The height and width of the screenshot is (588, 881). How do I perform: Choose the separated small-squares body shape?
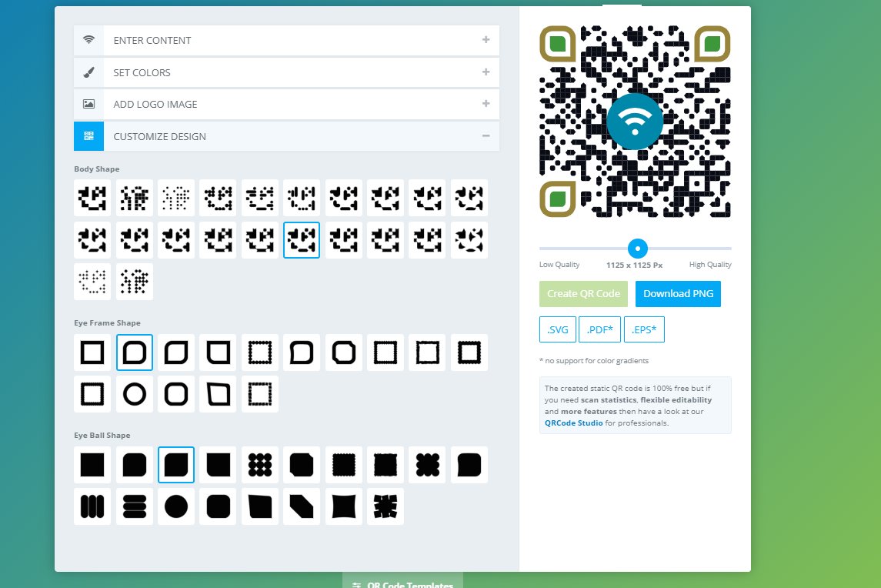(135, 199)
